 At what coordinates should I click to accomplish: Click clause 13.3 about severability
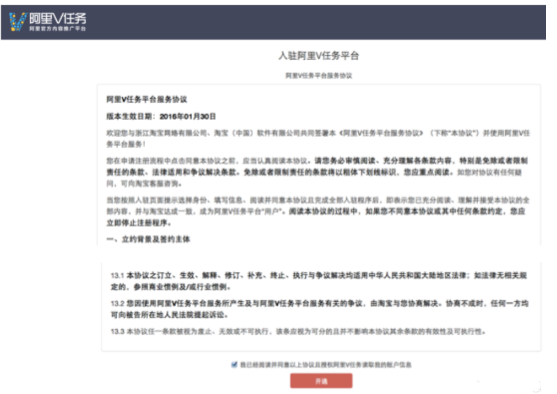(x=298, y=331)
